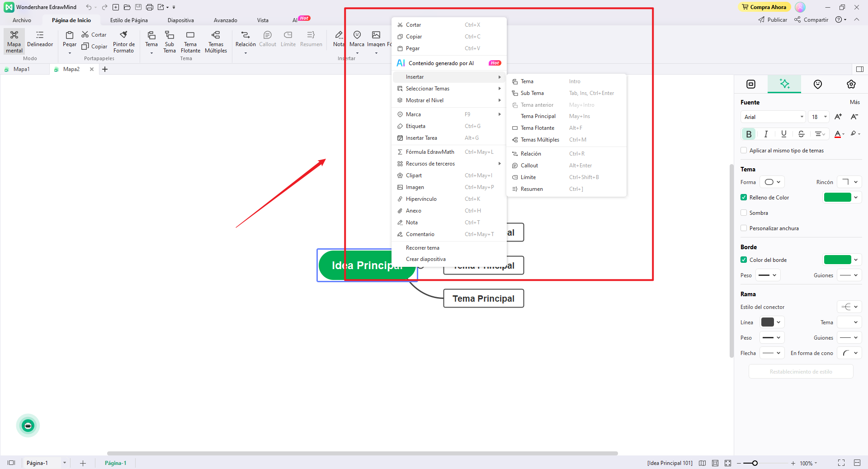Check Aplicar al mismo tipo de temas
868x469 pixels.
(x=744, y=151)
